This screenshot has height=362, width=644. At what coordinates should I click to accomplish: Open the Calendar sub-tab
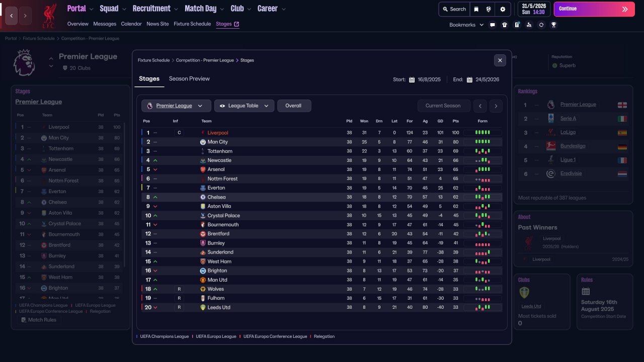point(131,24)
